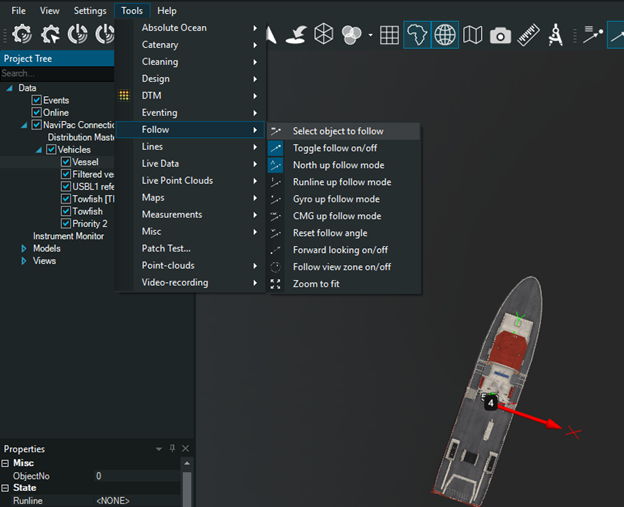The height and width of the screenshot is (507, 624).
Task: Click the Project Tree search field
Action: pos(57,73)
